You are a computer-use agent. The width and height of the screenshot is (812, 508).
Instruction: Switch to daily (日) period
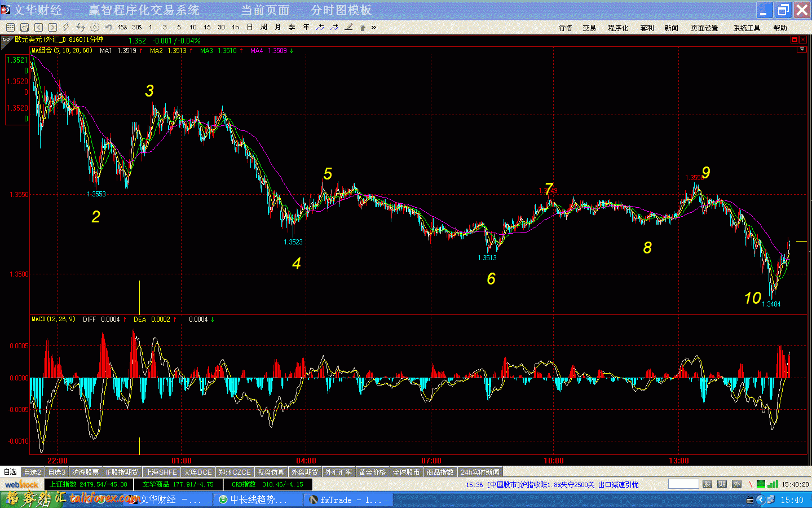[249, 27]
